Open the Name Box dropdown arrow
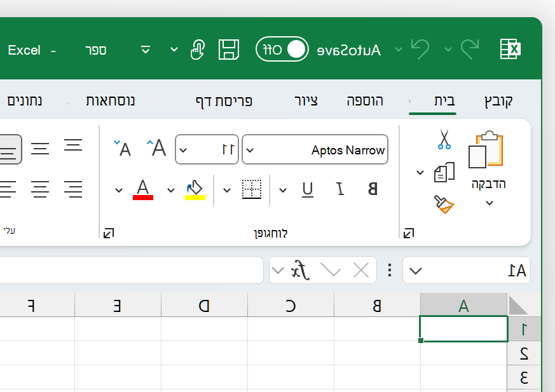The image size is (555, 392). (x=415, y=271)
